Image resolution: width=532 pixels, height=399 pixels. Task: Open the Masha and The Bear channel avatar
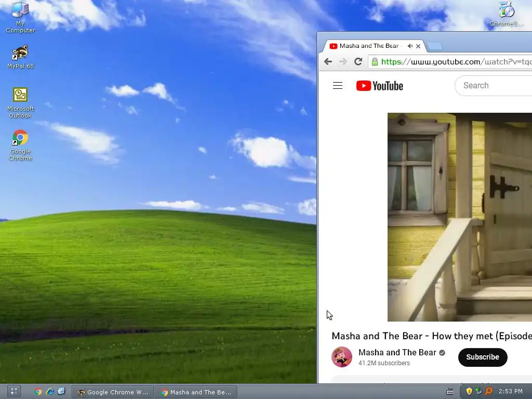pos(342,357)
